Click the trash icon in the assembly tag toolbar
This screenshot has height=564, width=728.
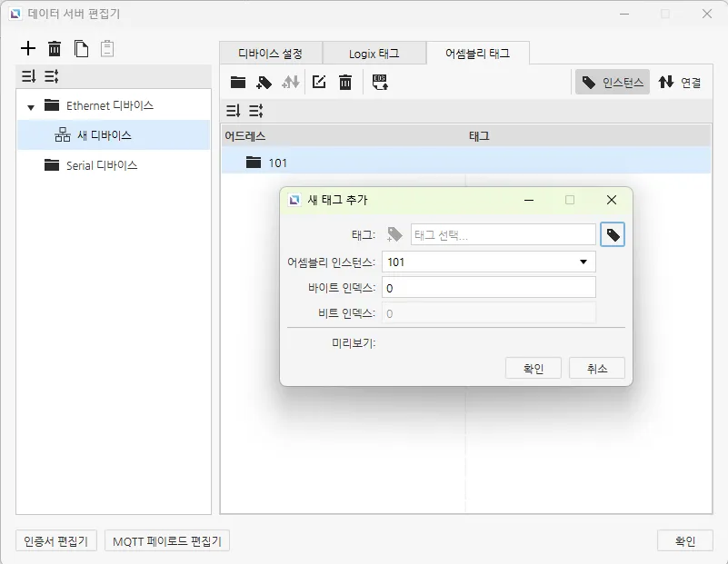click(x=345, y=83)
